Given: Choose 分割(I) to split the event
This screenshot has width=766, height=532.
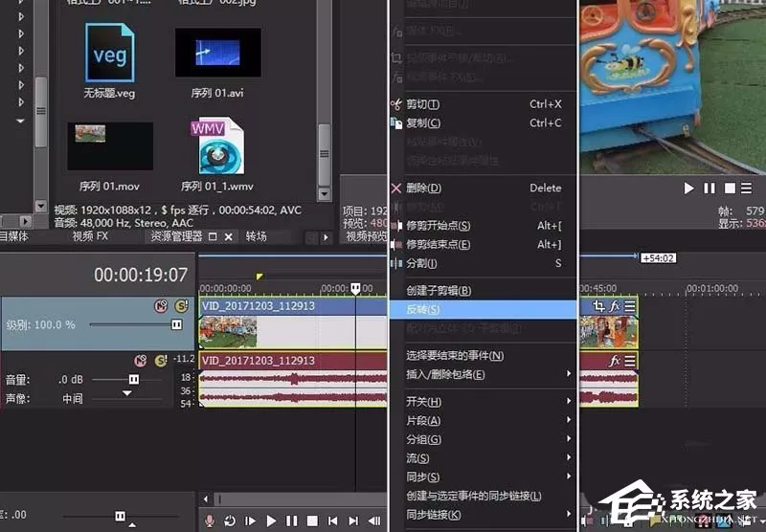Looking at the screenshot, I should click(484, 263).
